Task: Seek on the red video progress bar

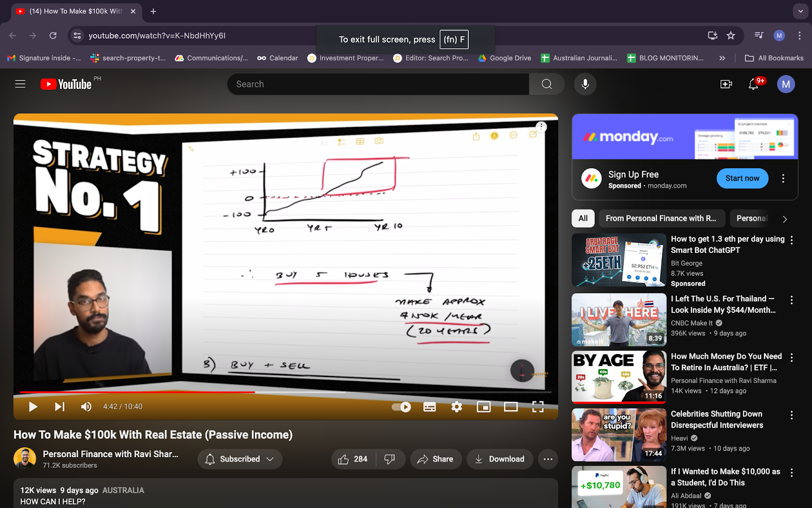Action: (x=137, y=392)
